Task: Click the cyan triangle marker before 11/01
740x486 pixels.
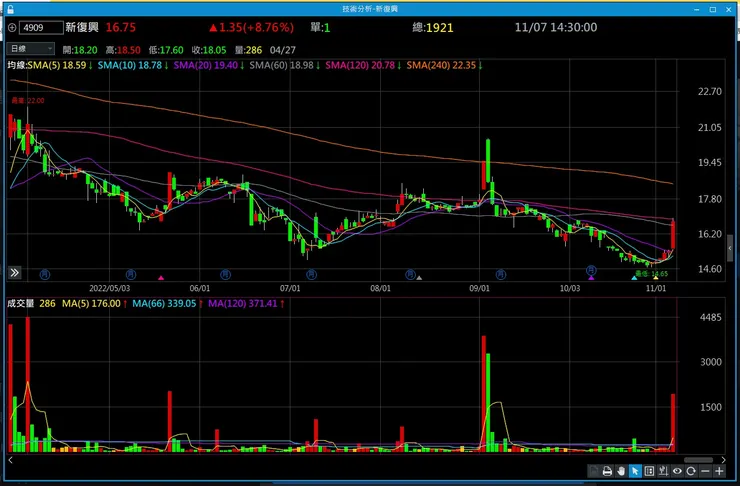Action: [x=634, y=278]
